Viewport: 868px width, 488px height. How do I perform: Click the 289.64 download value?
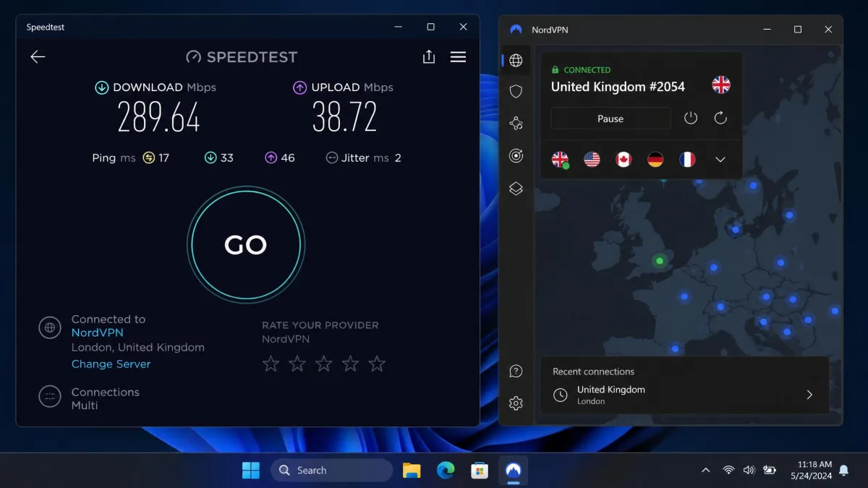coord(158,116)
